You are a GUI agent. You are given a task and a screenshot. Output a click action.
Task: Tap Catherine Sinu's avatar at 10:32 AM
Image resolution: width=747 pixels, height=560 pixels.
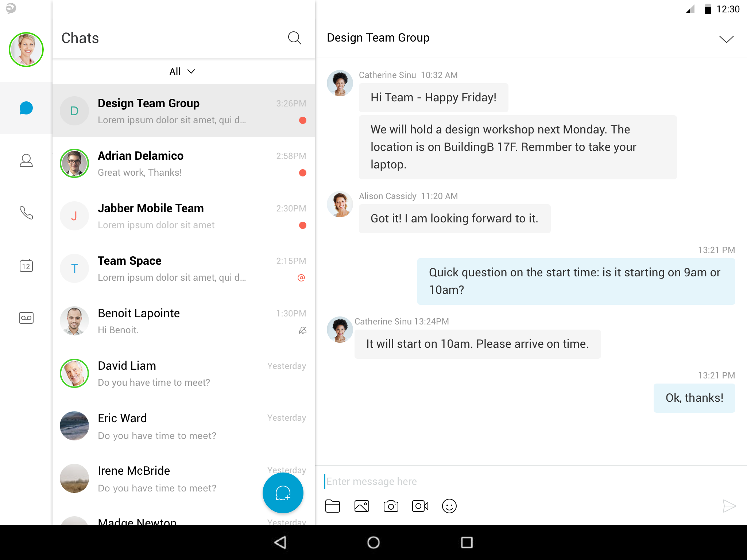[x=340, y=83]
